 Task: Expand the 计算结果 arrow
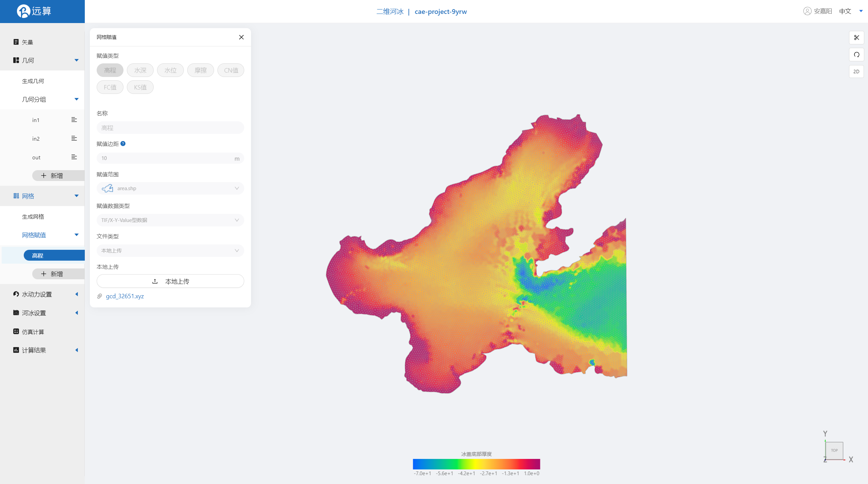click(77, 350)
